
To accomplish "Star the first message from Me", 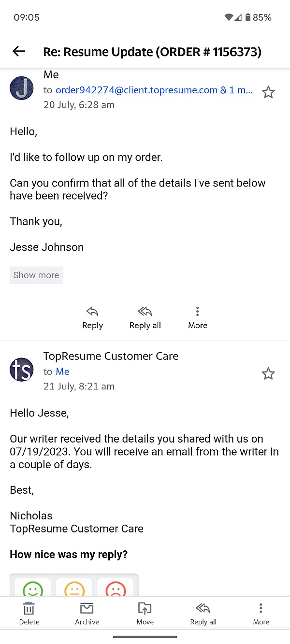I will pyautogui.click(x=268, y=92).
